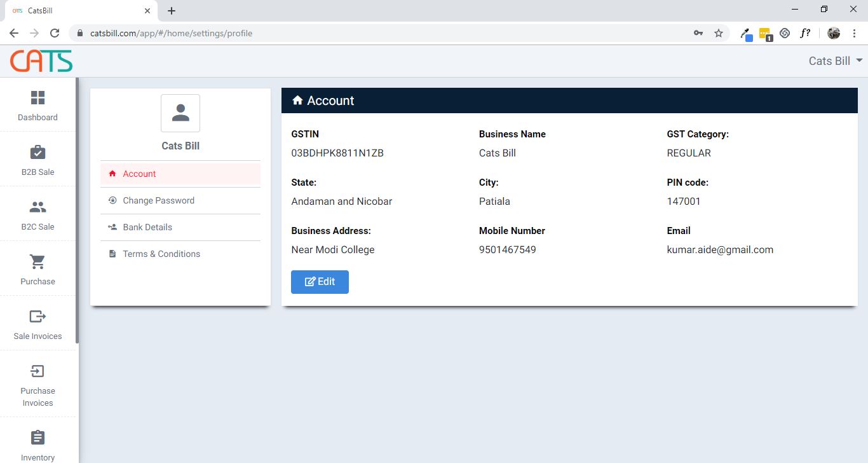This screenshot has width=868, height=463.
Task: Bookmark page with star icon
Action: [719, 33]
